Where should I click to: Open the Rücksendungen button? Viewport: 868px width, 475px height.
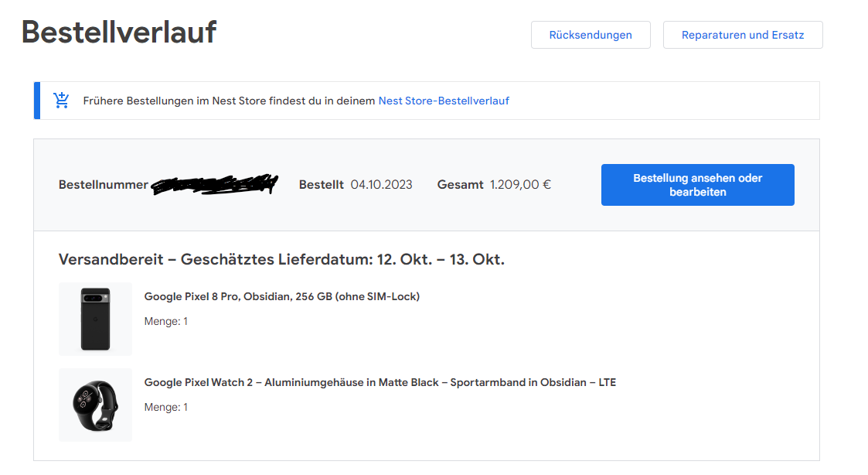click(x=591, y=35)
